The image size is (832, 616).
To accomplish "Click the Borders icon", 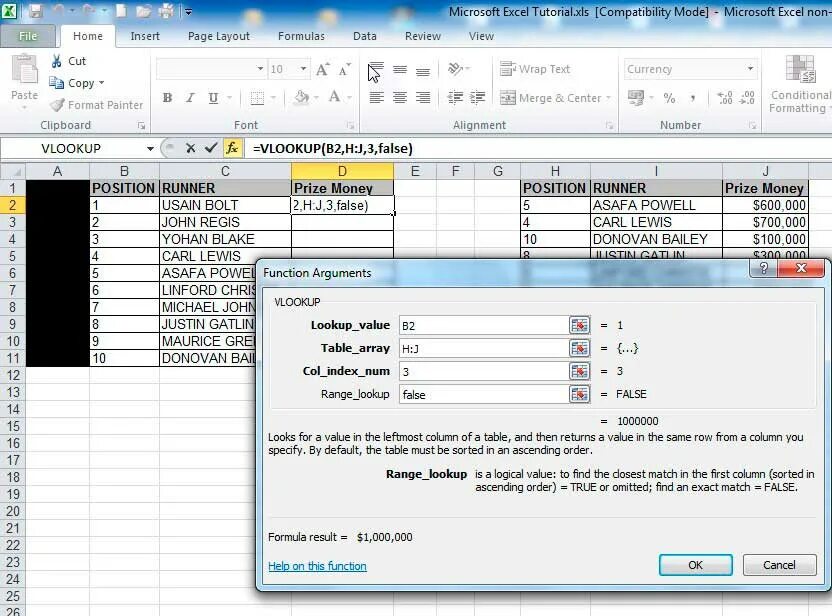I will [x=257, y=98].
